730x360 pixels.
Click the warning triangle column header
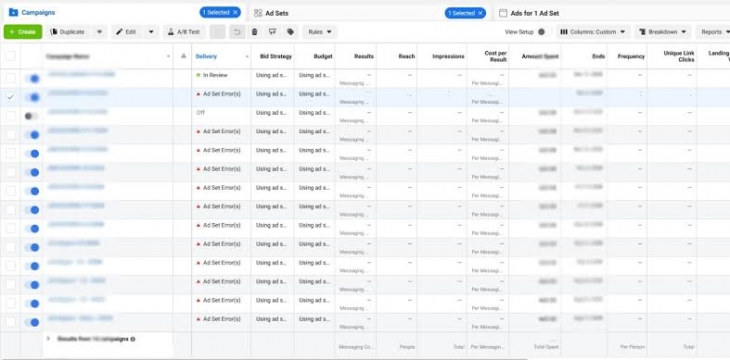click(183, 56)
